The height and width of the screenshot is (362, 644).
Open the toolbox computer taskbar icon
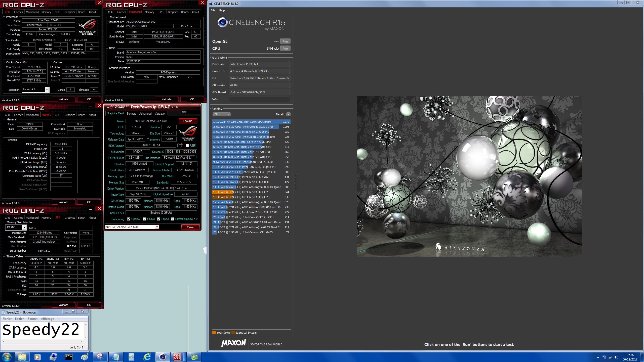point(53,357)
